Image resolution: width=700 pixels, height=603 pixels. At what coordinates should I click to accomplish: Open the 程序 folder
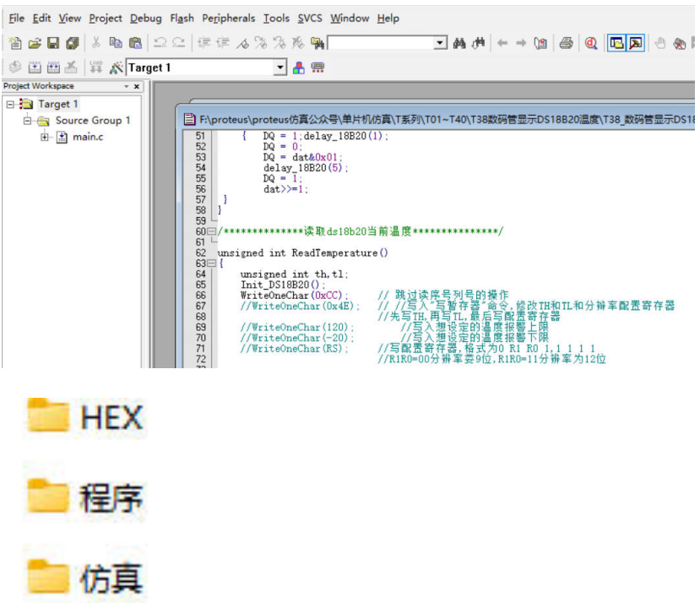click(85, 497)
